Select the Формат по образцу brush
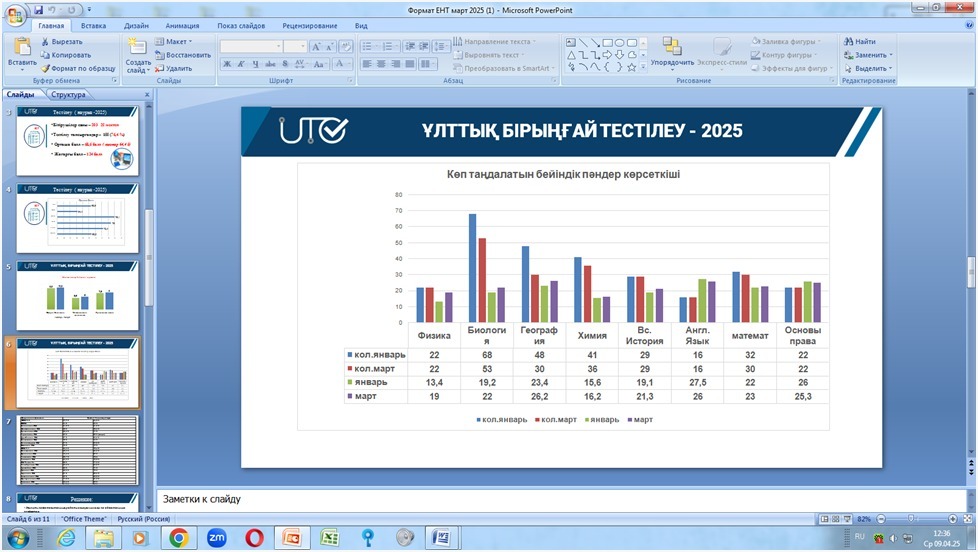The image size is (978, 552). pyautogui.click(x=77, y=68)
